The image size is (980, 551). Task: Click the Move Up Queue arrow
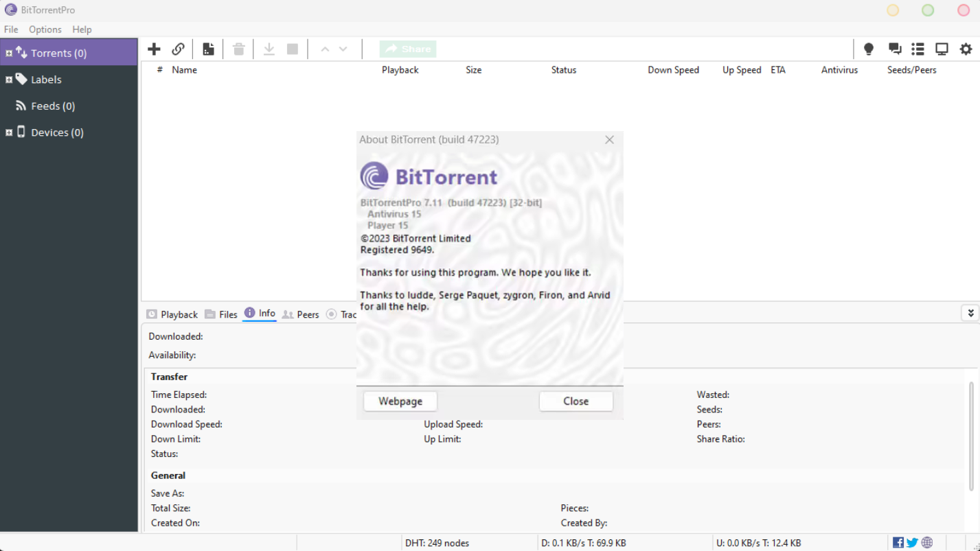click(325, 49)
